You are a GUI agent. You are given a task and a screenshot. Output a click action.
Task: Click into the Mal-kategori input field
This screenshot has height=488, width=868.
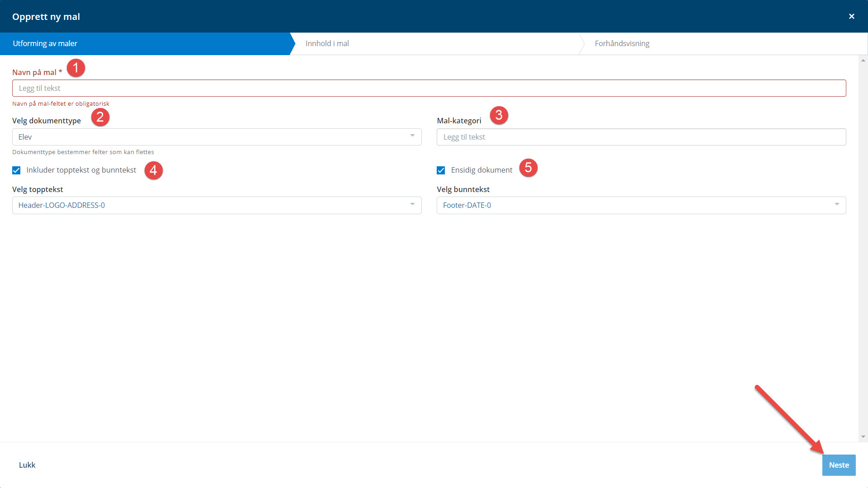[x=641, y=137]
